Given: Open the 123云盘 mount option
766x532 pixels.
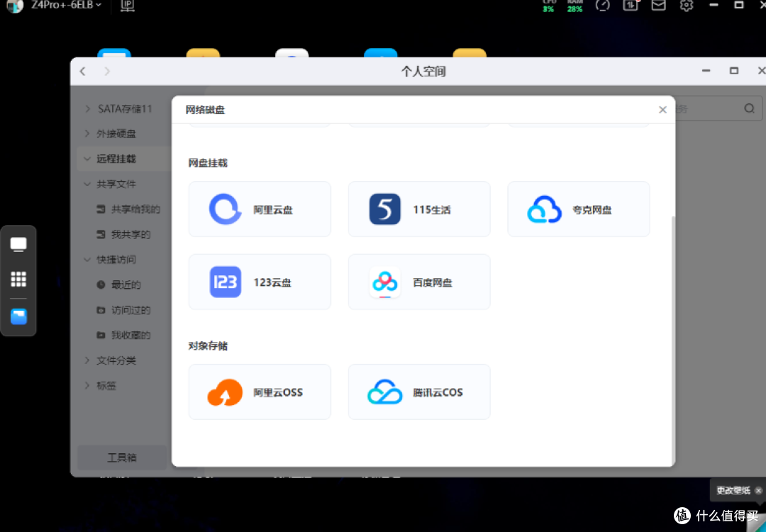Looking at the screenshot, I should [x=260, y=282].
